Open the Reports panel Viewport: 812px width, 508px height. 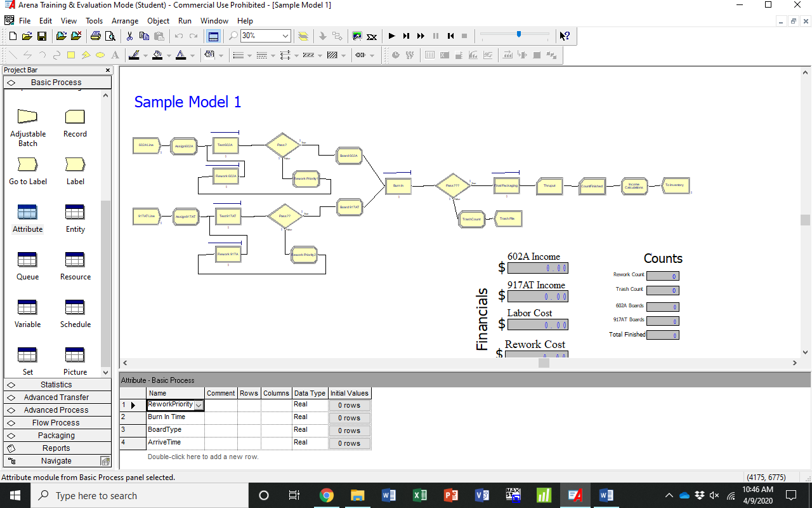tap(57, 448)
